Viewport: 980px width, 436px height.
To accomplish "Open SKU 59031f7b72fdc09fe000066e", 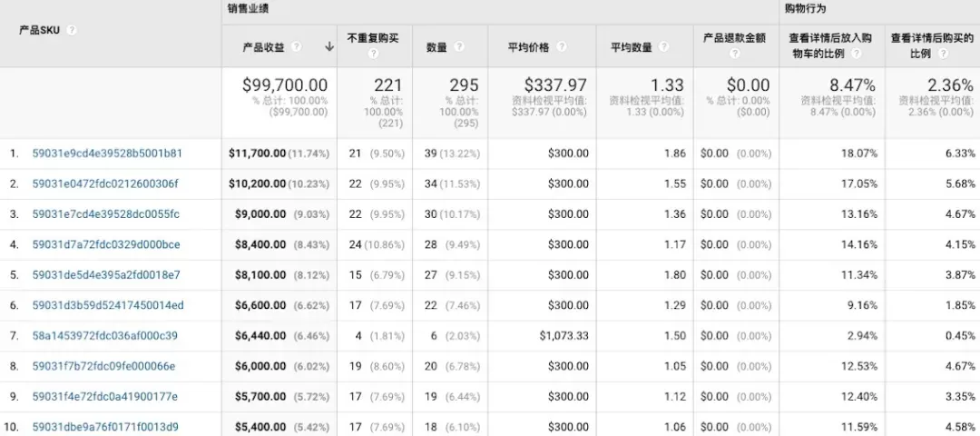I will tap(103, 366).
